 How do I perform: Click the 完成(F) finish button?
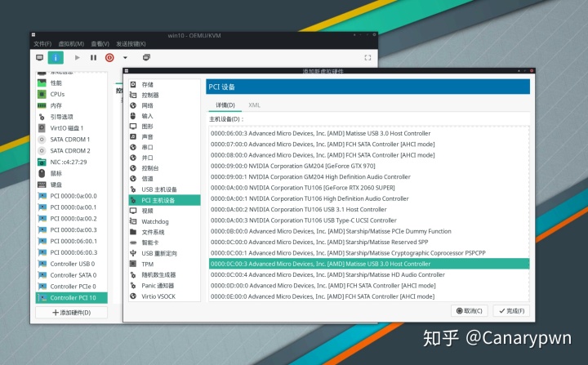(x=512, y=310)
